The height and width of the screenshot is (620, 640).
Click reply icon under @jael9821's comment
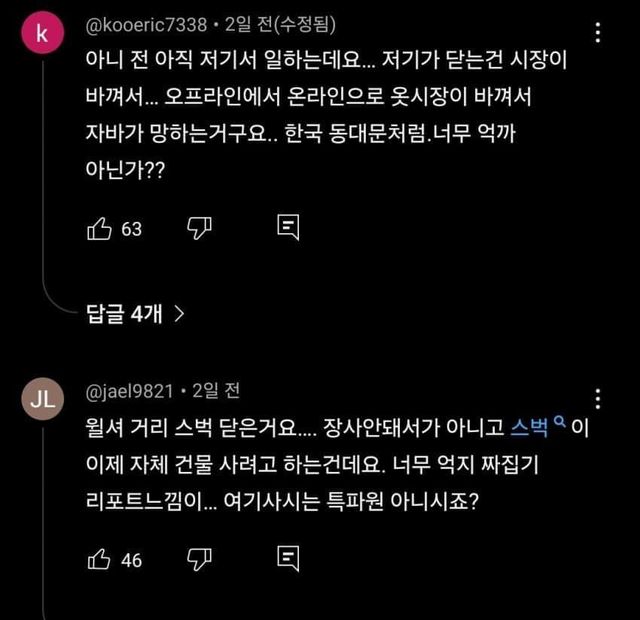(287, 559)
